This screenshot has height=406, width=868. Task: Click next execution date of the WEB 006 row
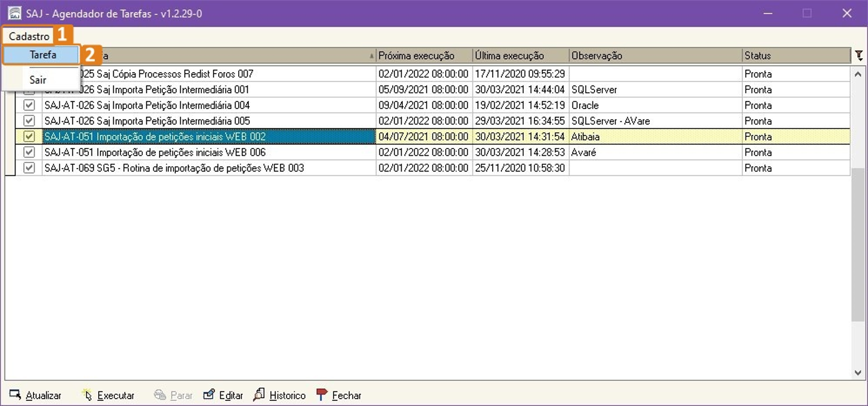tap(423, 152)
